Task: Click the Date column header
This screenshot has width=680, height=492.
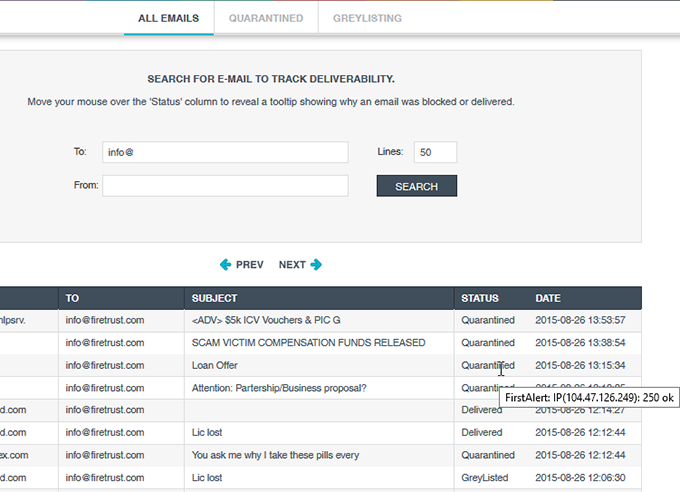Action: coord(548,298)
